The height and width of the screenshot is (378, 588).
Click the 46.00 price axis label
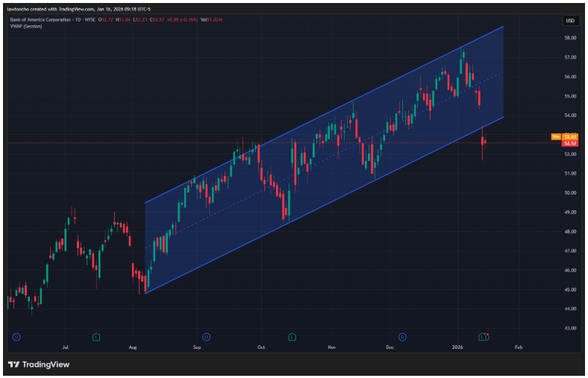(570, 271)
